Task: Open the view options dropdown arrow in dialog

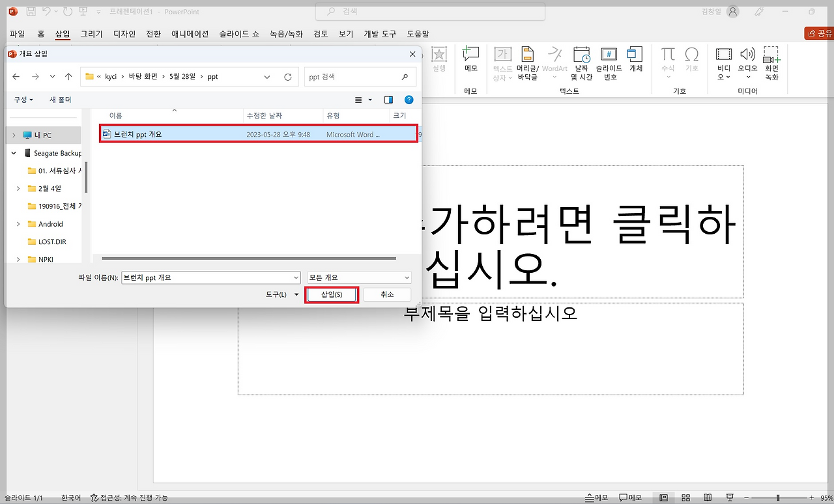Action: point(370,100)
